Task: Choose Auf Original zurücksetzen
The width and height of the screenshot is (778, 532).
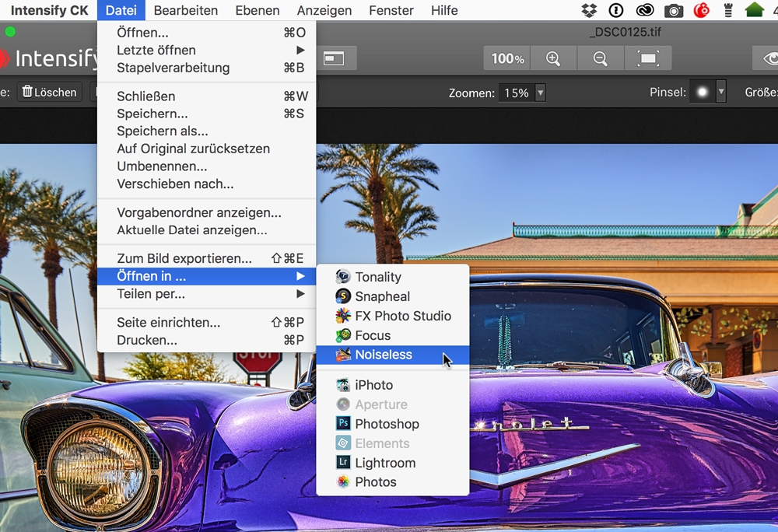Action: tap(206, 149)
